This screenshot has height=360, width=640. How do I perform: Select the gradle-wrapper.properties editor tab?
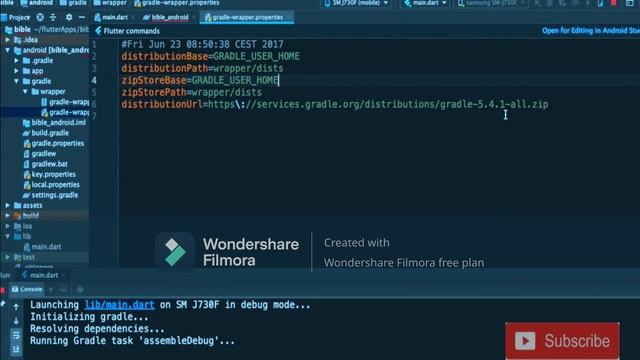247,17
